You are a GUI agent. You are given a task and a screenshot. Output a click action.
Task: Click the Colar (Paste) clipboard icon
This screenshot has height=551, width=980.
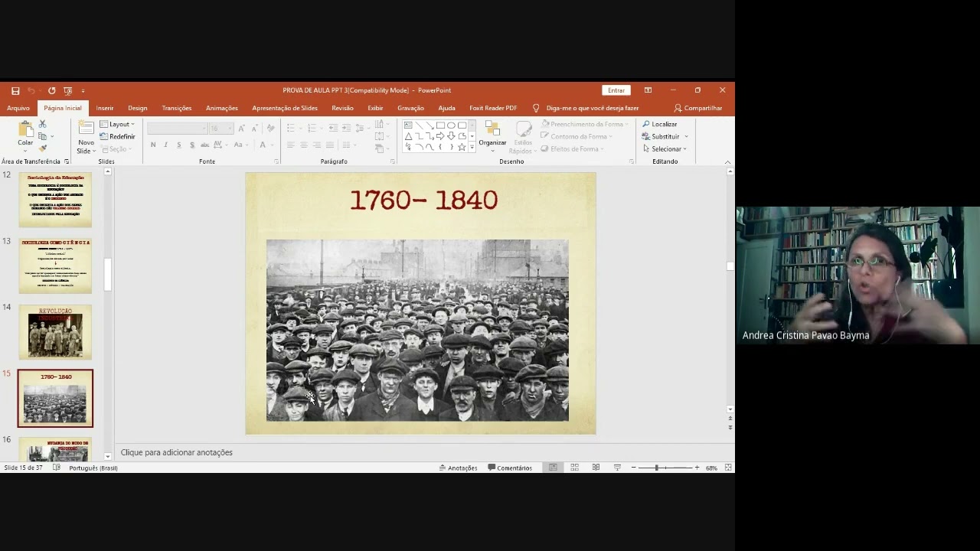(x=26, y=129)
